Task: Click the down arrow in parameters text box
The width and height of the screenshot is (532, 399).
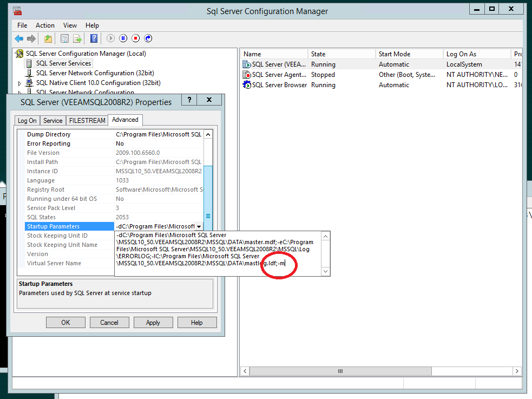Action: (325, 271)
